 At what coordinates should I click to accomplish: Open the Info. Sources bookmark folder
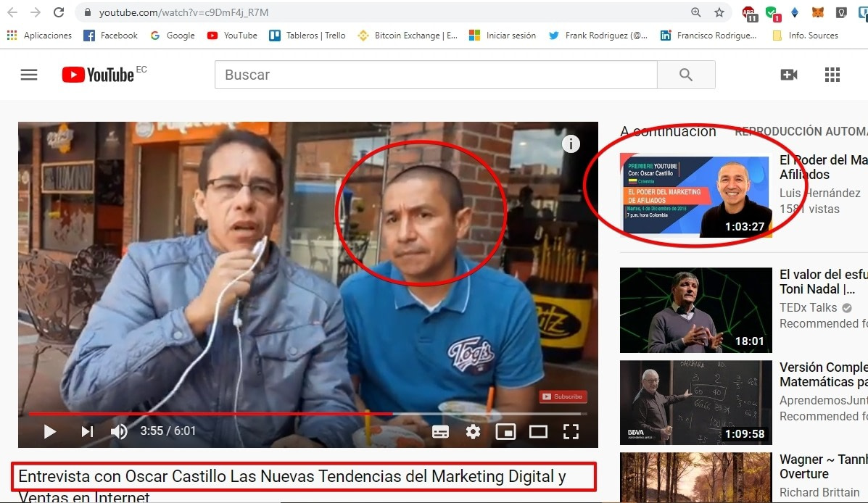coord(806,36)
